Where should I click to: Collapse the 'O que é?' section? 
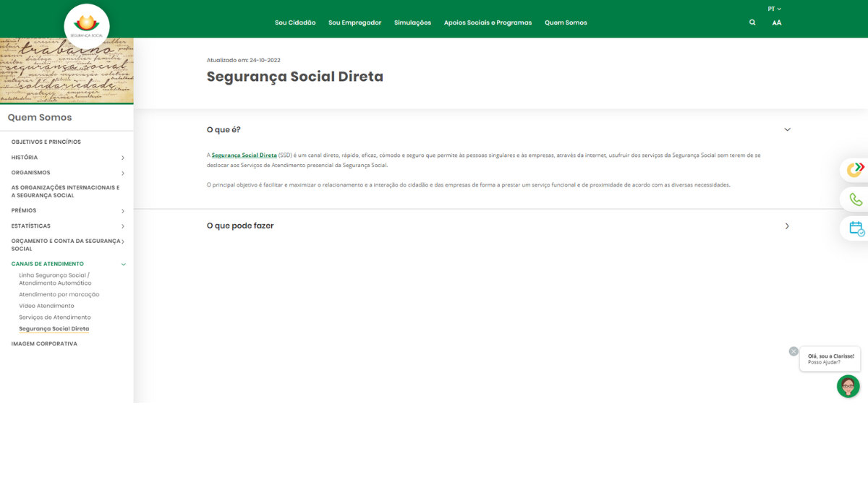point(787,130)
